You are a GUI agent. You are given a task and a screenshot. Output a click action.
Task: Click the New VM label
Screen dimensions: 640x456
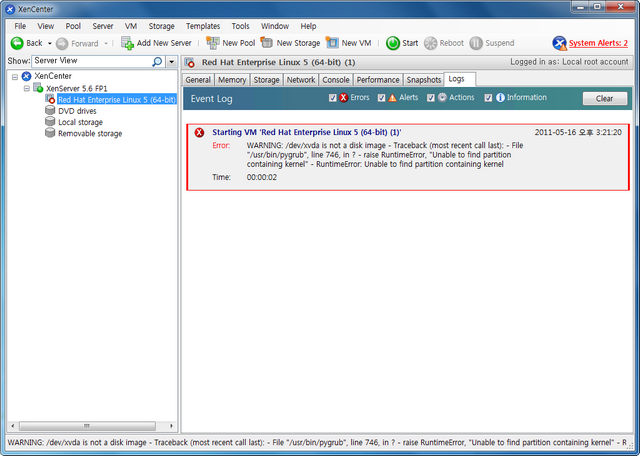point(356,43)
